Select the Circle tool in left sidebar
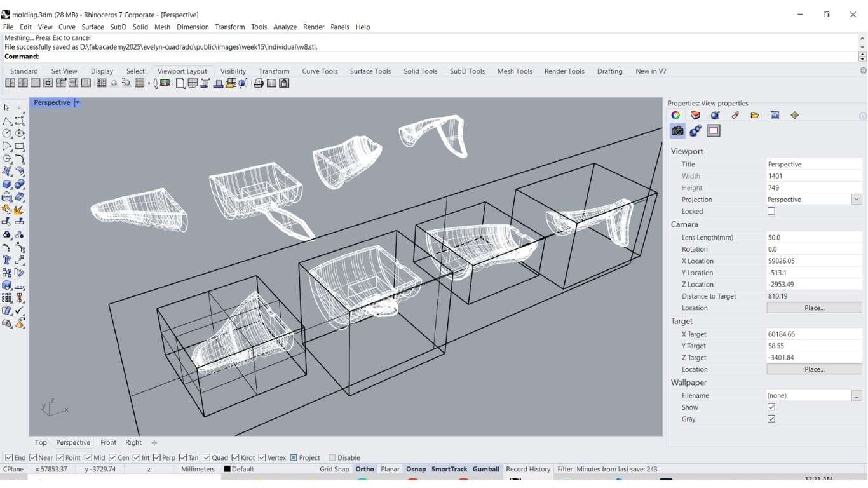 (6, 133)
